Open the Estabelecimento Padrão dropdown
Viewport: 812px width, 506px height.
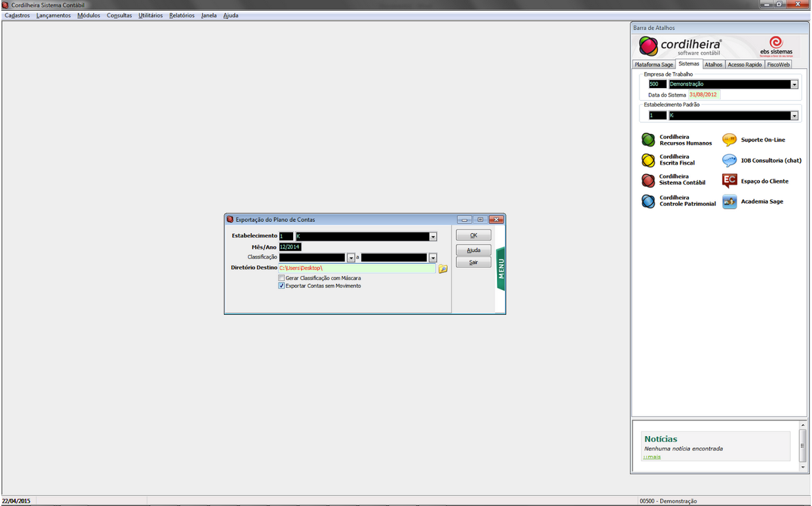[794, 116]
